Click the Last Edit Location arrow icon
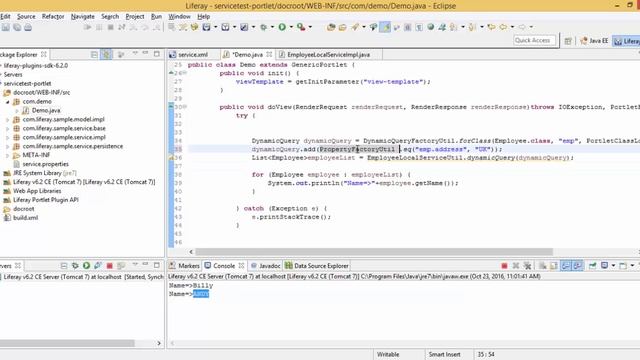The width and height of the screenshot is (640, 360). pos(491,27)
